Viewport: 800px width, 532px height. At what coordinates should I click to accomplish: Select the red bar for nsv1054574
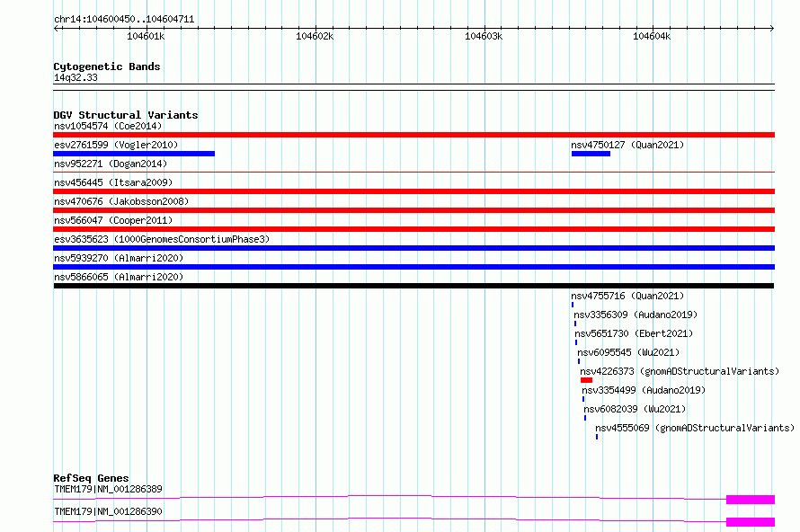(x=413, y=135)
